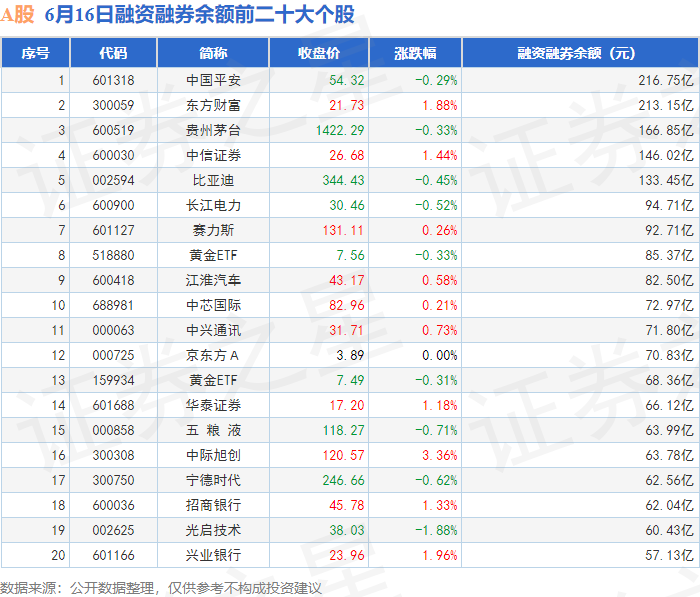Click stock name 京东方A
Screen dimensions: 700x597
click(x=212, y=355)
